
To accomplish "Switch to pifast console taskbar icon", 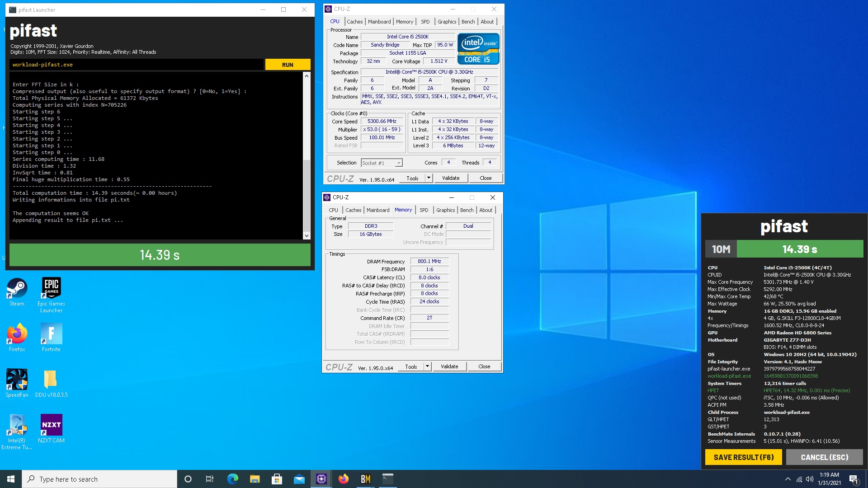I will tap(387, 479).
